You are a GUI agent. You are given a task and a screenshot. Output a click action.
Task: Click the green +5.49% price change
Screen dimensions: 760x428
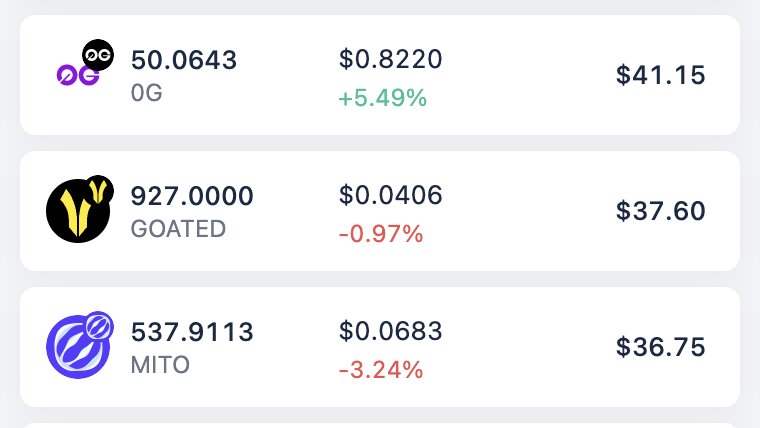point(383,98)
